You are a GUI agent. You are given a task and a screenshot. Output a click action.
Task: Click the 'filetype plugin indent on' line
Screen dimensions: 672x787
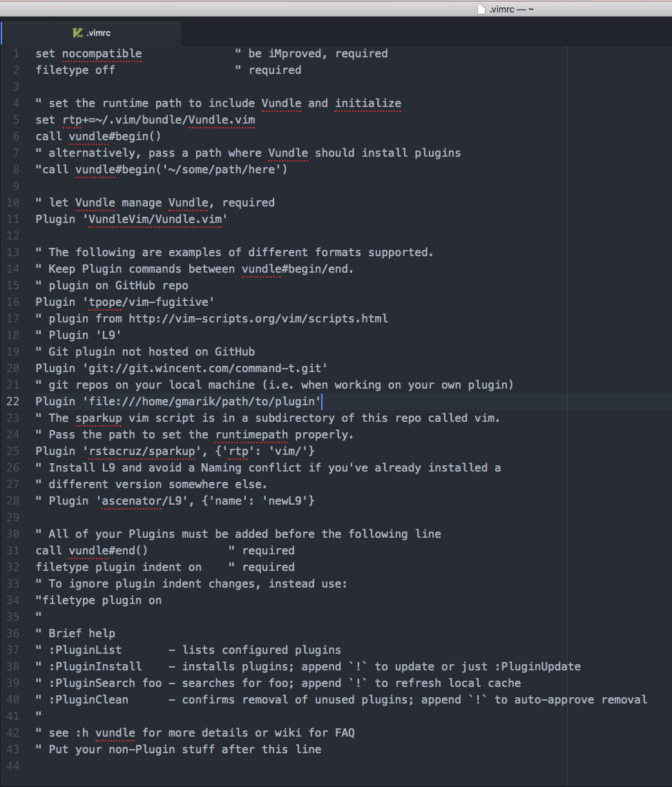[x=118, y=567]
